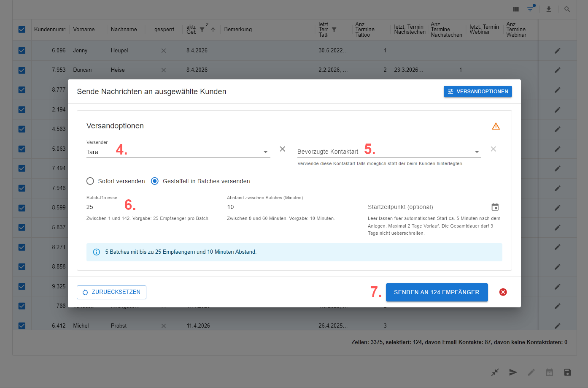Screen dimensions: 588x388
Task: Click 23.3.2026 Nachstechen date cell
Action: 408,70
